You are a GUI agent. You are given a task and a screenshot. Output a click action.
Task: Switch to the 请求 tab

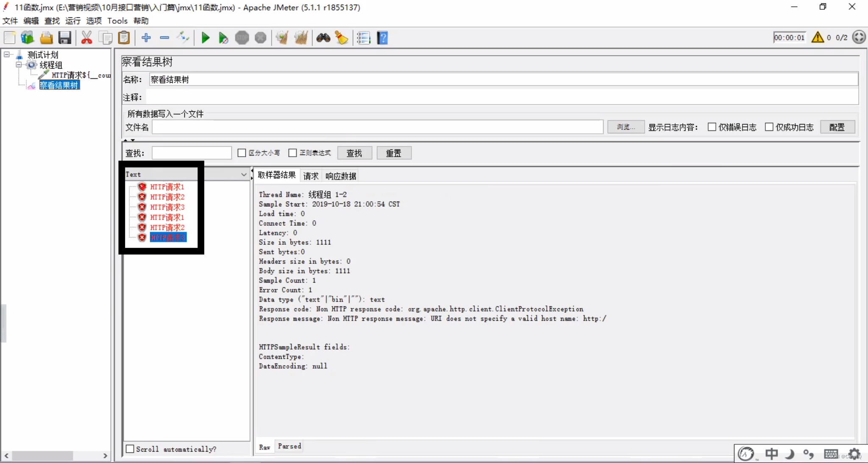point(311,176)
